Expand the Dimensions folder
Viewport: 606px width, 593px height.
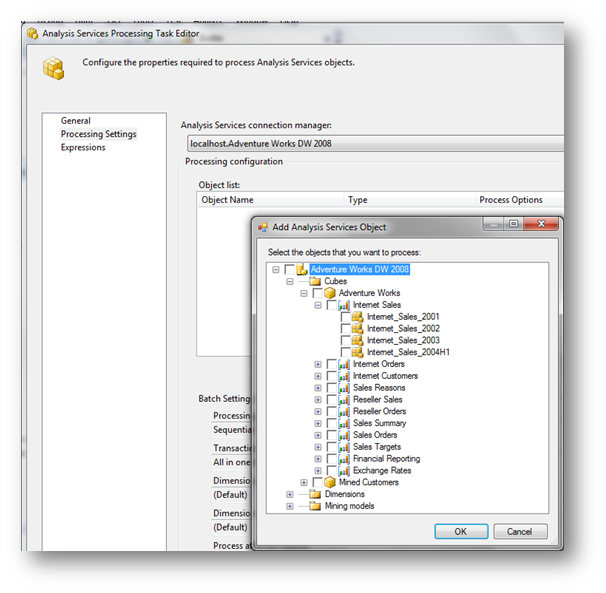pos(290,495)
